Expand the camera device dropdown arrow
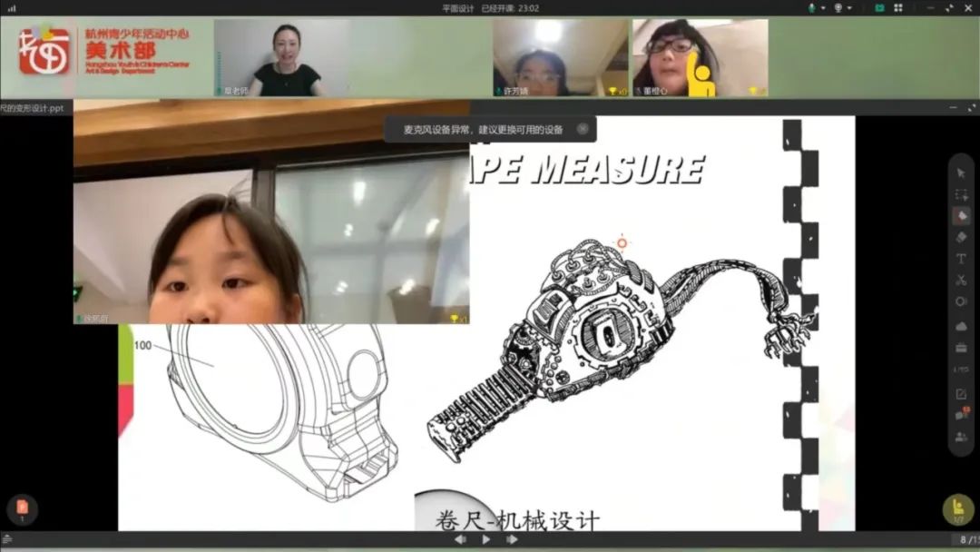This screenshot has height=552, width=980. 849,7
